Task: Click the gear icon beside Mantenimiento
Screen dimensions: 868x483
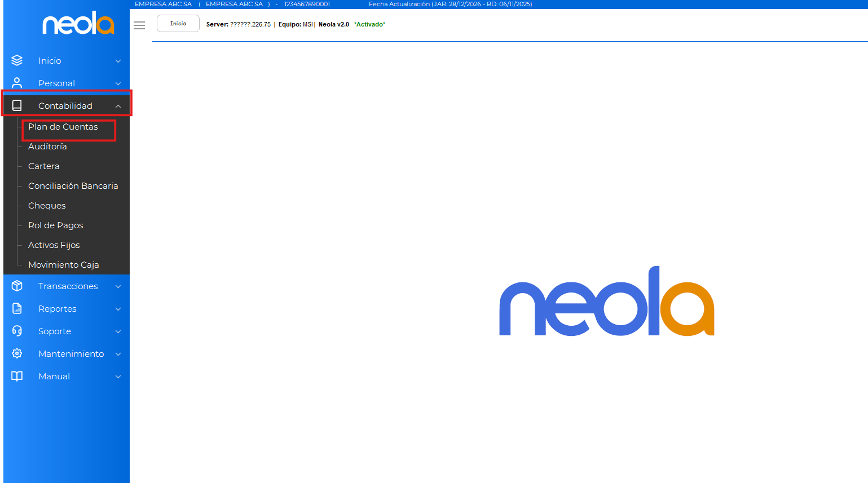Action: click(17, 353)
